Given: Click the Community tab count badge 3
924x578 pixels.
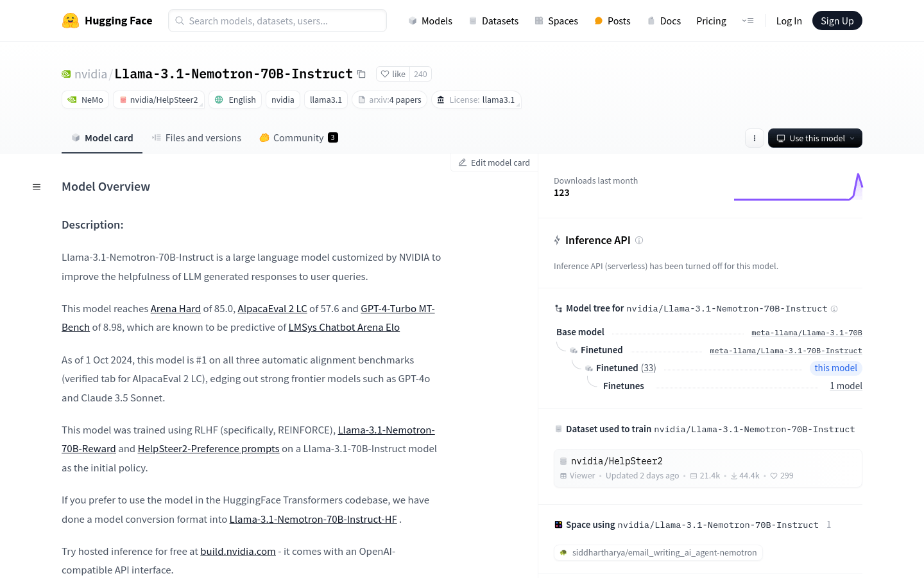Looking at the screenshot, I should pos(333,137).
